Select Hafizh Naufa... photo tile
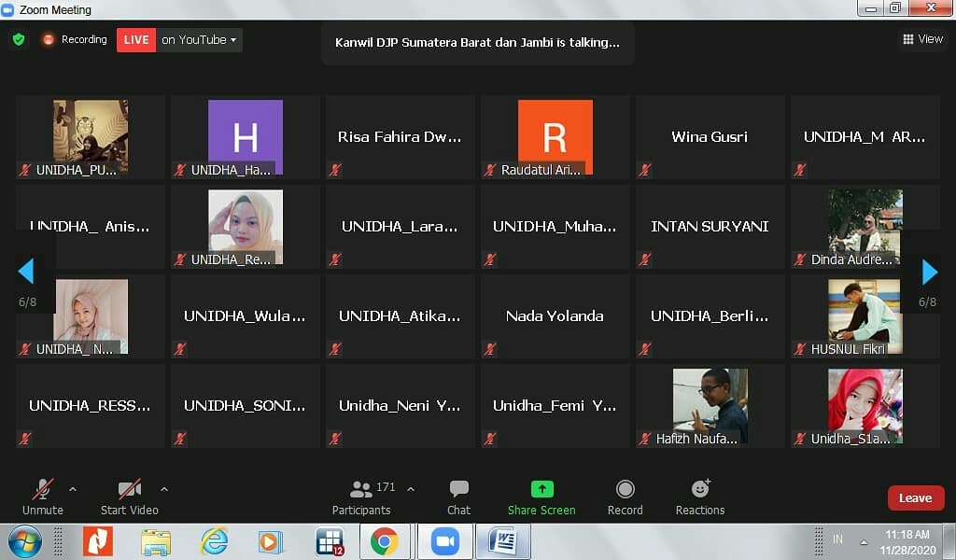Screen dimensions: 956x560 click(710, 406)
